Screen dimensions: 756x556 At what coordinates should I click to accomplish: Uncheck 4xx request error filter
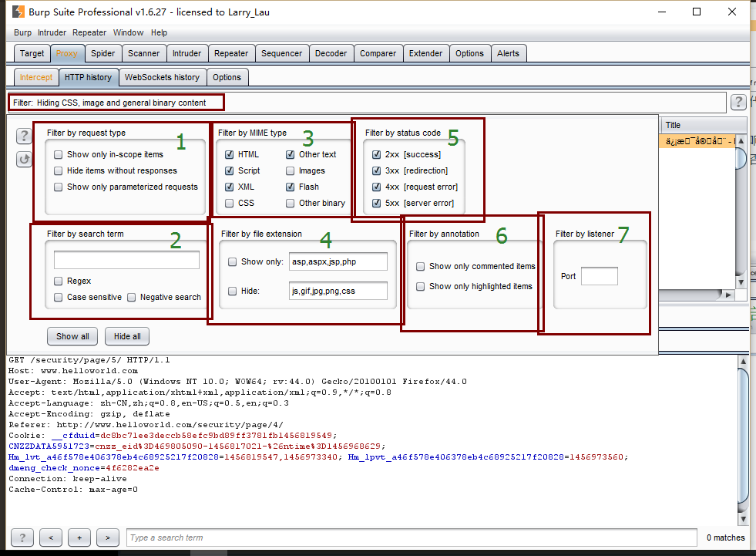pyautogui.click(x=377, y=187)
